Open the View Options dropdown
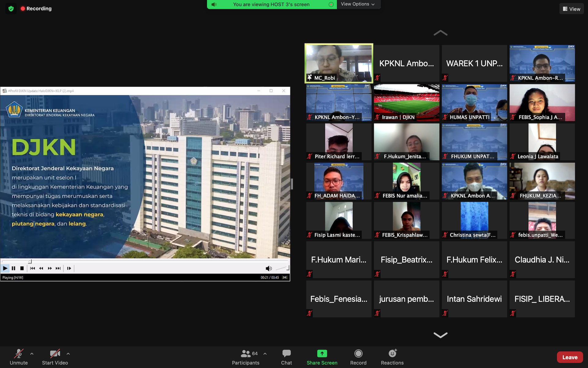Screen dimensions: 588x368 click(358, 4)
